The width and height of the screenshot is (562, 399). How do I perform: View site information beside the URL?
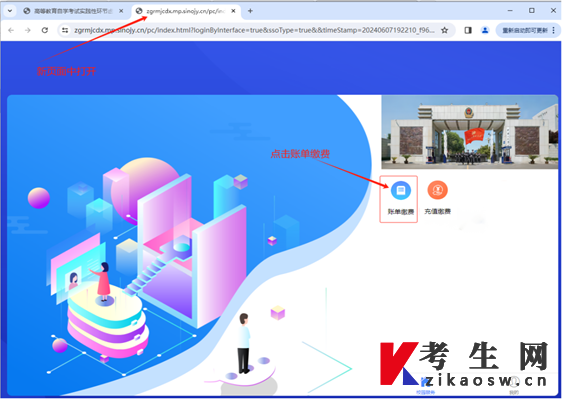(65, 30)
